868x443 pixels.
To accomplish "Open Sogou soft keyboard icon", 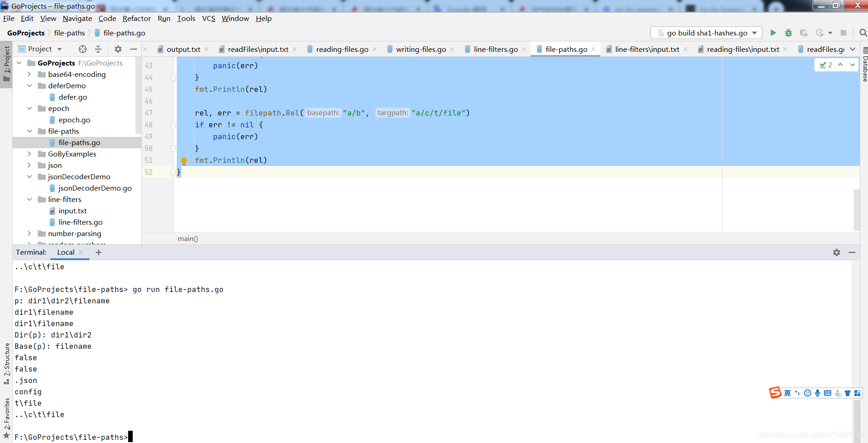I will [828, 393].
